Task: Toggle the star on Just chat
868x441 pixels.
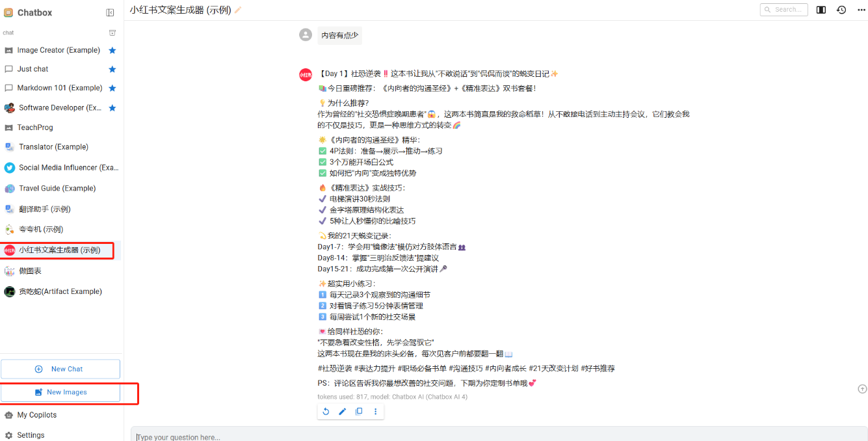Action: tap(112, 69)
